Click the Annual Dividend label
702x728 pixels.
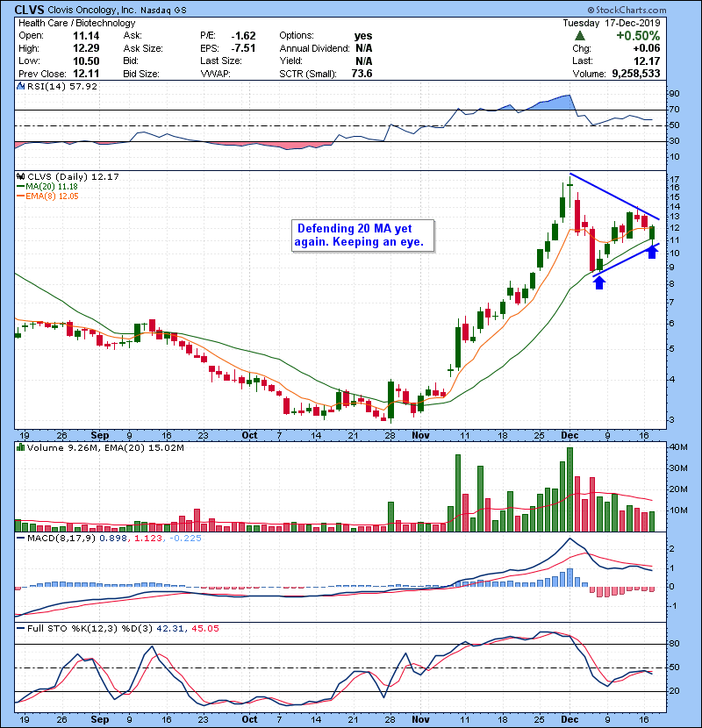click(314, 48)
